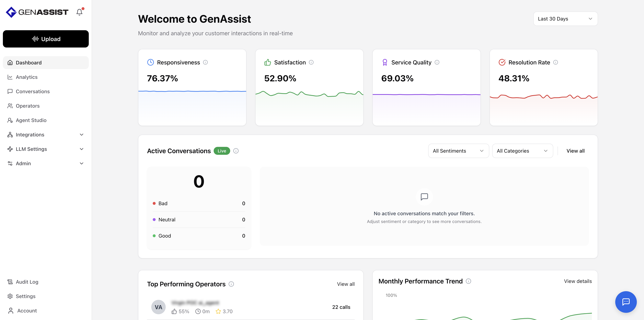Click info icon next to Responsiveness

click(x=205, y=62)
